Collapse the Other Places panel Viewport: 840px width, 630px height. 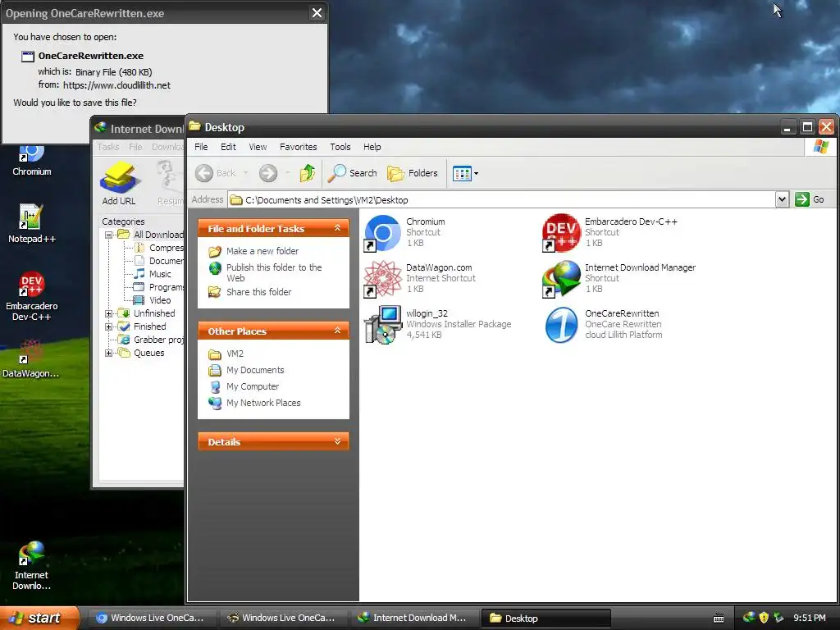tap(337, 331)
